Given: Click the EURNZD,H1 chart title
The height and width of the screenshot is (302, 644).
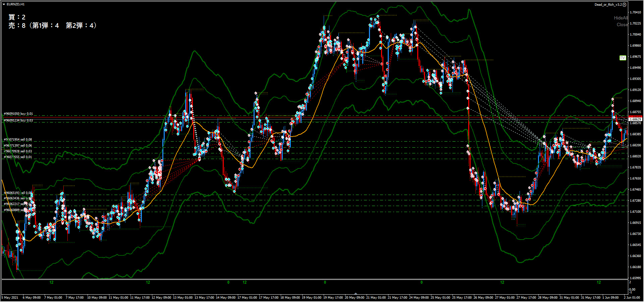Looking at the screenshot, I should (15, 4).
